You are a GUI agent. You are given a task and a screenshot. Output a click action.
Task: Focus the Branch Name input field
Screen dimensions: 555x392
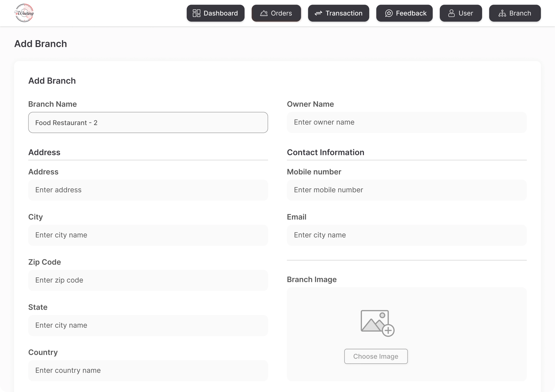(x=148, y=122)
